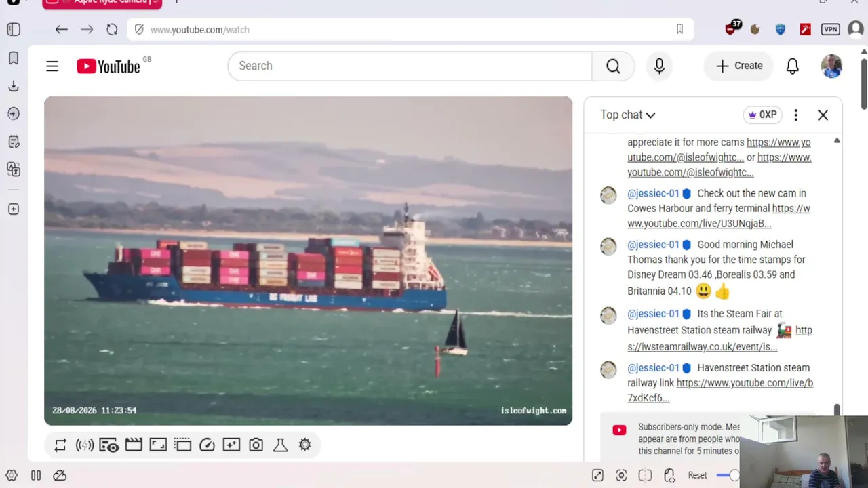Image resolution: width=868 pixels, height=488 pixels.
Task: Open the browser sidebar panel toggle
Action: point(14,30)
